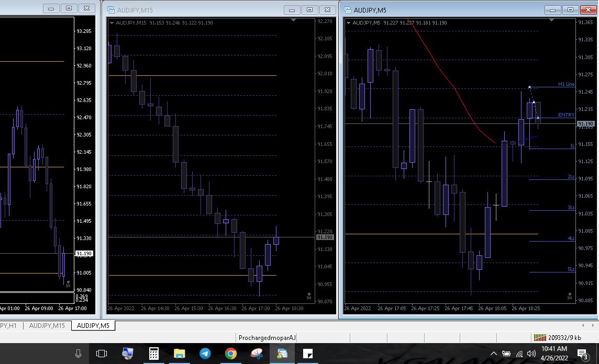Click the connection bars status icon
The image size is (599, 364).
(x=540, y=337)
